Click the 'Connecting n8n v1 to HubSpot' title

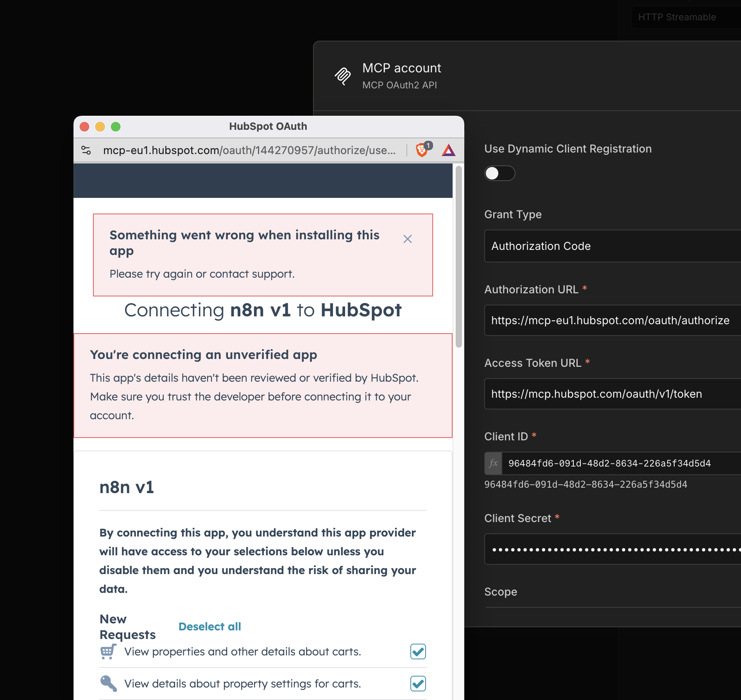[x=263, y=310]
